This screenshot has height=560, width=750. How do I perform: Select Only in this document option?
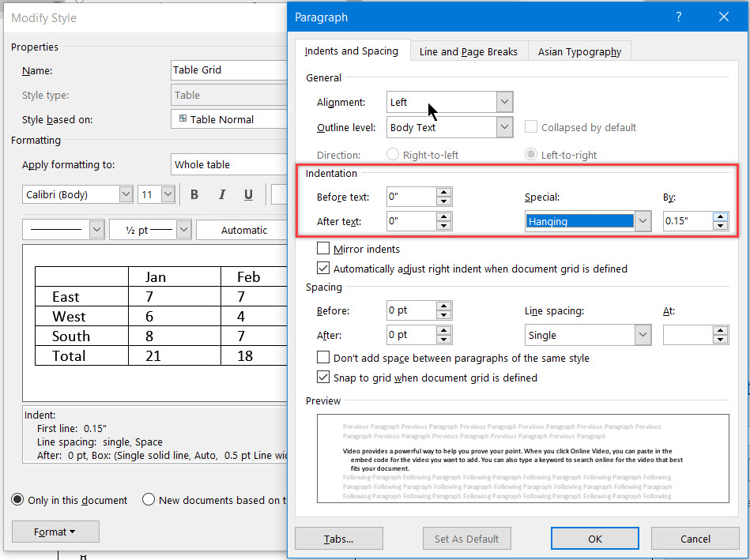[17, 499]
